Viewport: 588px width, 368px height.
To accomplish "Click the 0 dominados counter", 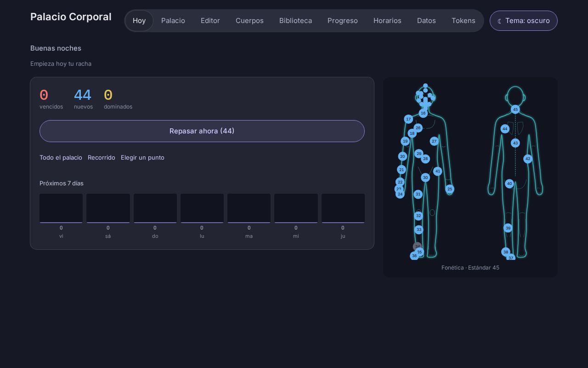I will [118, 99].
